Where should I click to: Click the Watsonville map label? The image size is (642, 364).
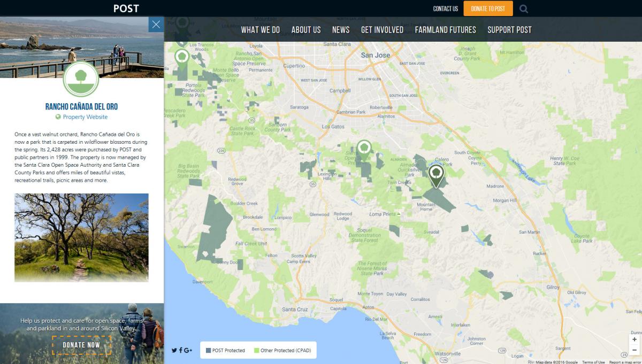pyautogui.click(x=447, y=354)
